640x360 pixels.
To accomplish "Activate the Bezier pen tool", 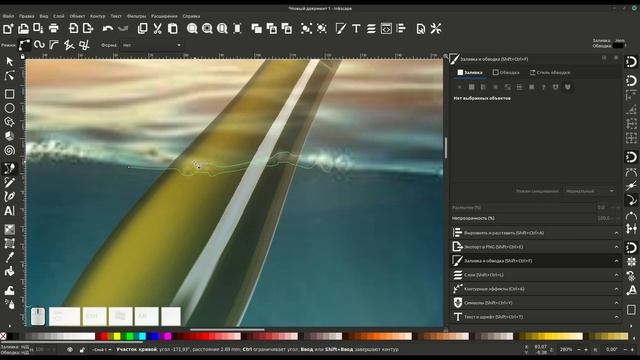I will [x=9, y=168].
